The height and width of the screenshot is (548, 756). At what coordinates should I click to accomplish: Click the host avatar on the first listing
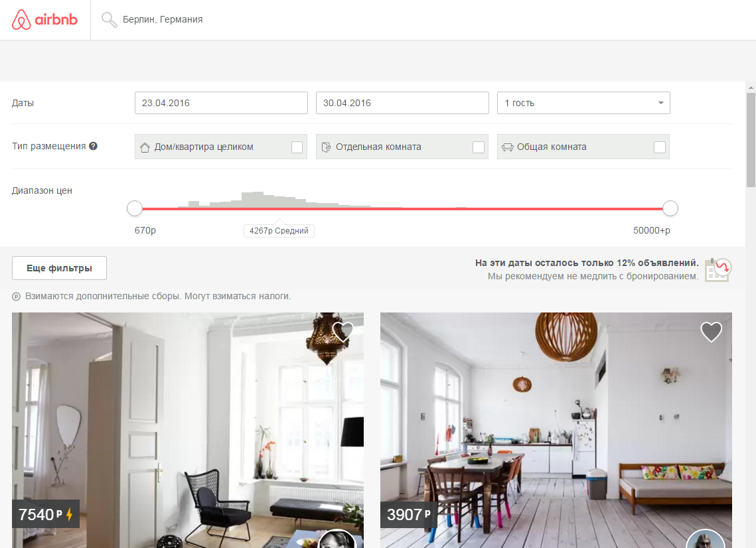pos(337,540)
